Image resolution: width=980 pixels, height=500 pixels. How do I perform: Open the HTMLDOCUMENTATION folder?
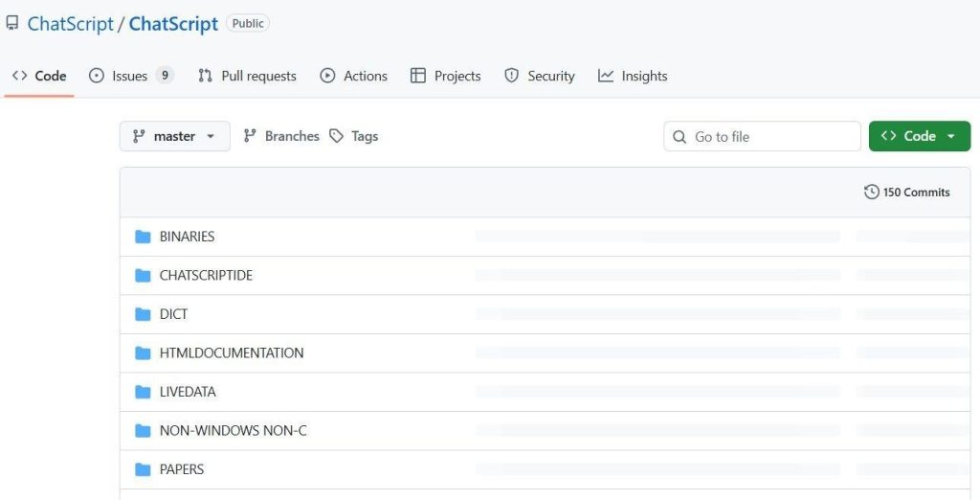(232, 353)
